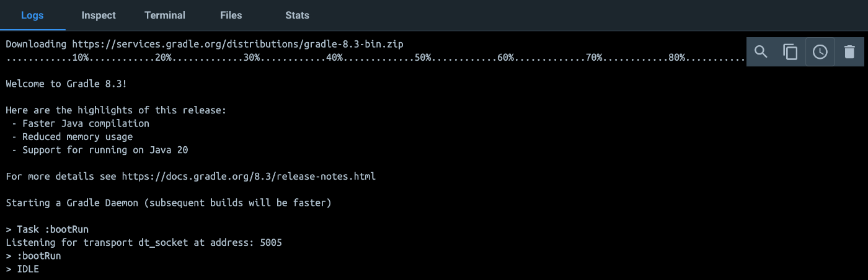This screenshot has width=868, height=280.
Task: Open the log search magnifier icon
Action: 761,52
